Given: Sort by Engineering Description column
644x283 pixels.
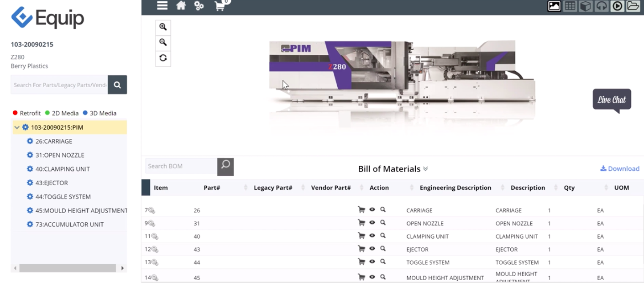Looking at the screenshot, I should (503, 188).
